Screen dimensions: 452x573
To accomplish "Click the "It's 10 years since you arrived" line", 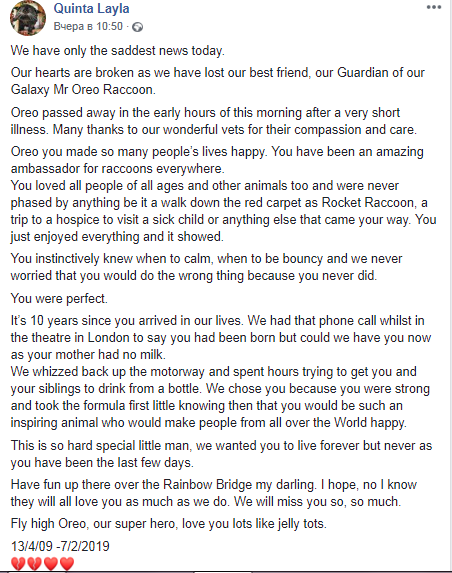I will 217,321.
